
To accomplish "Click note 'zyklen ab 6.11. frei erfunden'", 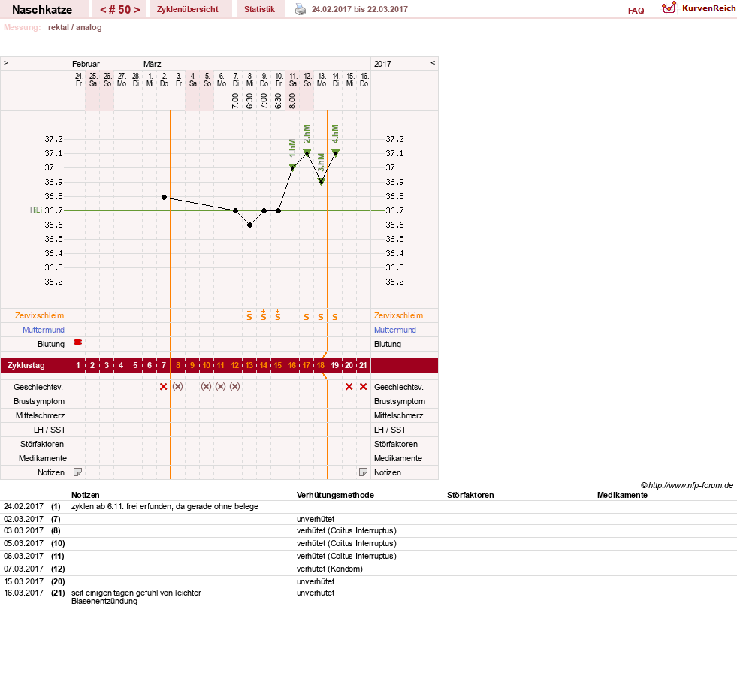I will pos(165,506).
